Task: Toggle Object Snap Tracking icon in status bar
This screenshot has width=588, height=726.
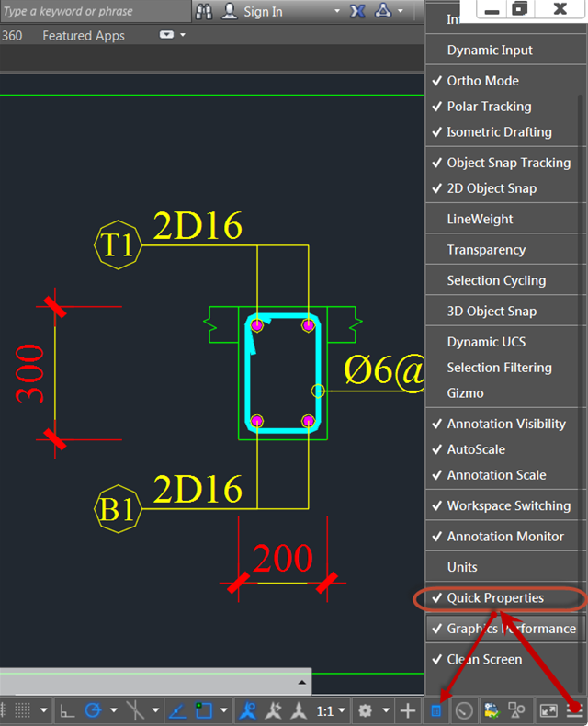Action: [x=177, y=710]
